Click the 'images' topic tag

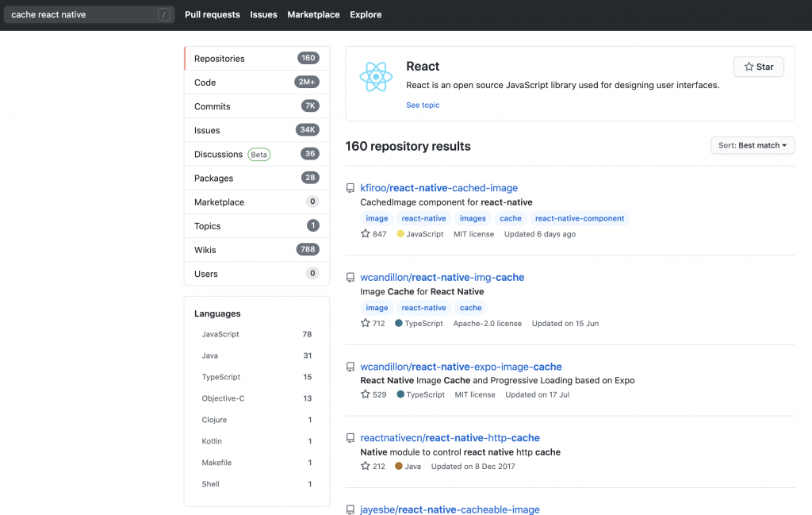[x=473, y=218]
